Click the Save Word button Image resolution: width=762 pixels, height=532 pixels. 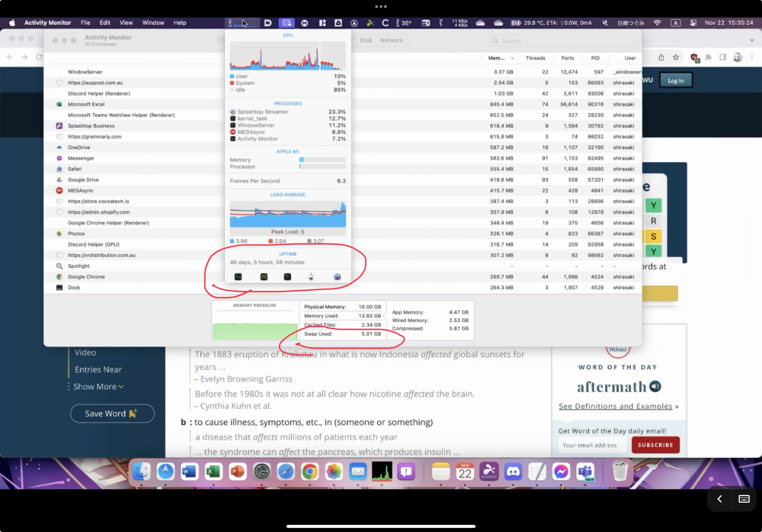[x=112, y=414]
